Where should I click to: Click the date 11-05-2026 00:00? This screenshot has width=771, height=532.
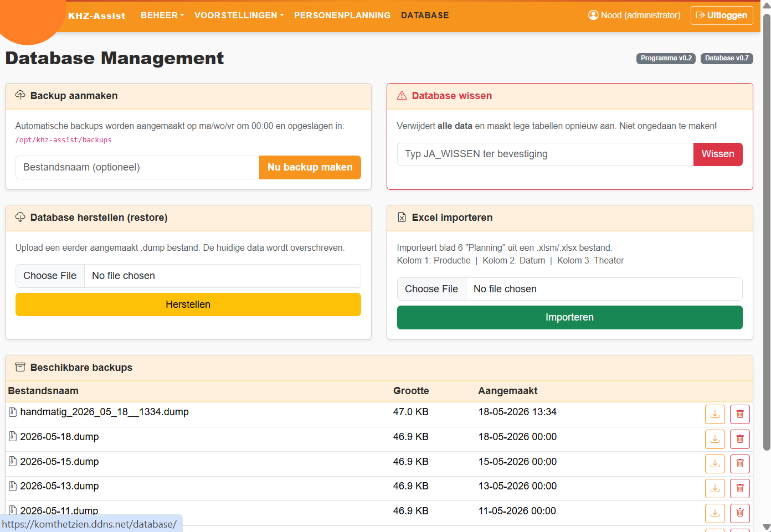click(x=517, y=511)
